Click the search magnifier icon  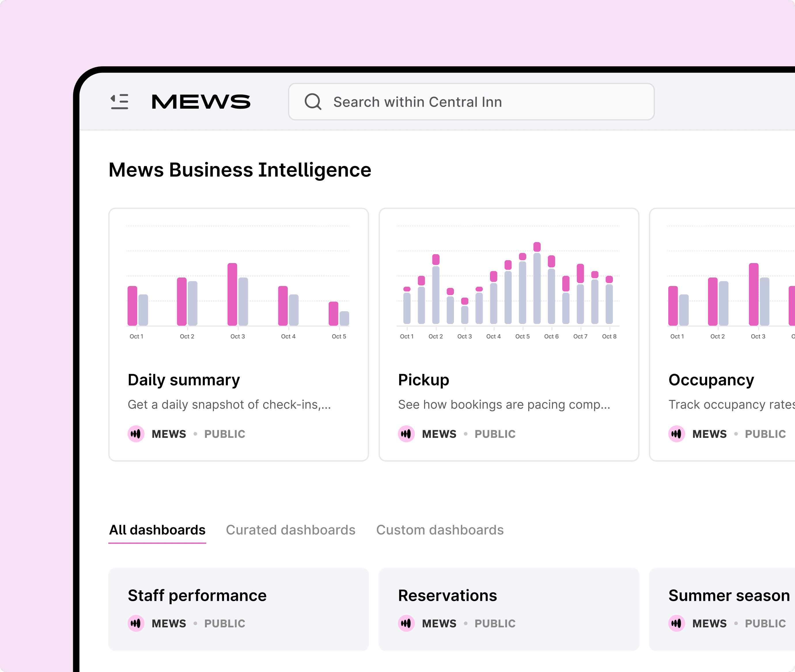pyautogui.click(x=313, y=102)
